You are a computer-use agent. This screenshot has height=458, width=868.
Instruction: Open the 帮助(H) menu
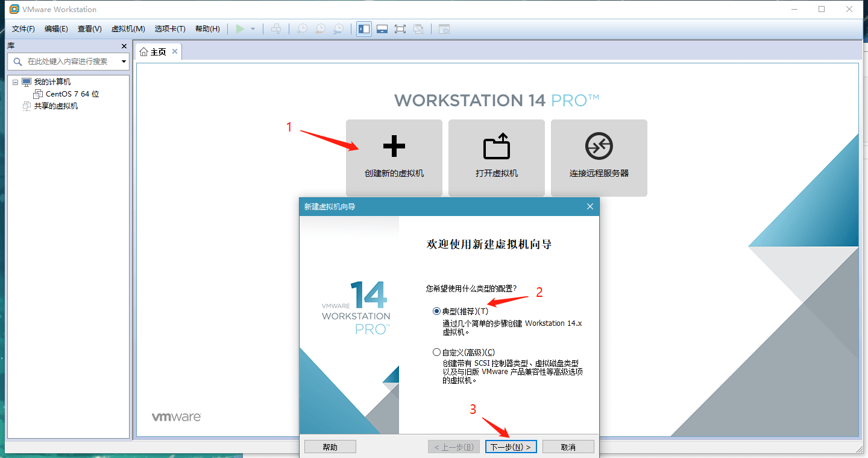207,29
